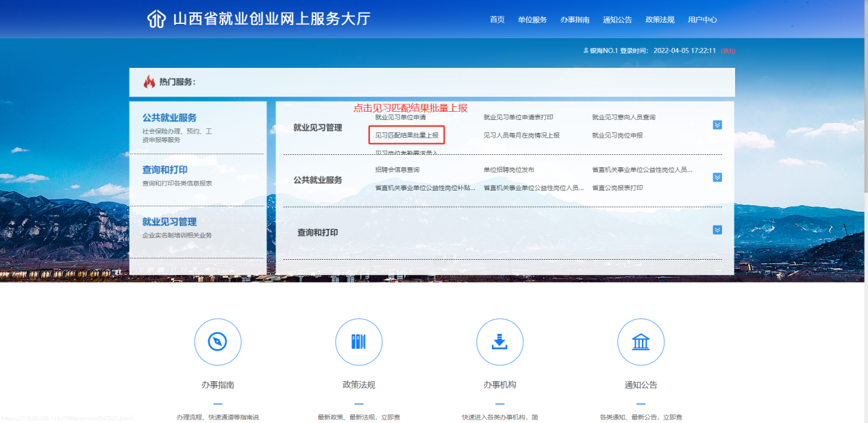This screenshot has height=423, width=868.
Task: Click the site logo icon beside 山西省就业创业网上服务大厅
Action: pyautogui.click(x=156, y=19)
